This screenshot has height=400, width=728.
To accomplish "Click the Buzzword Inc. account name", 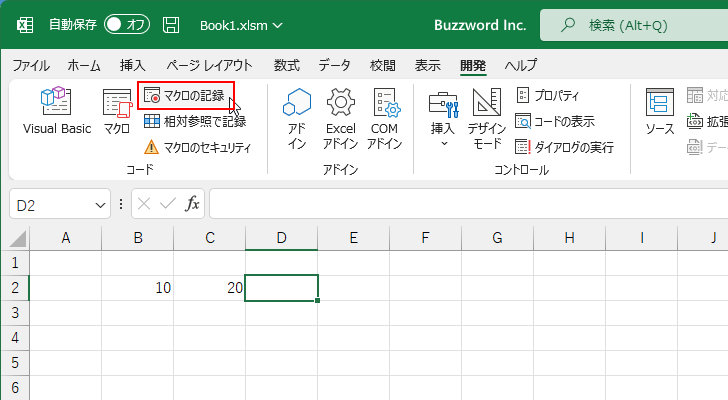I will 480,25.
